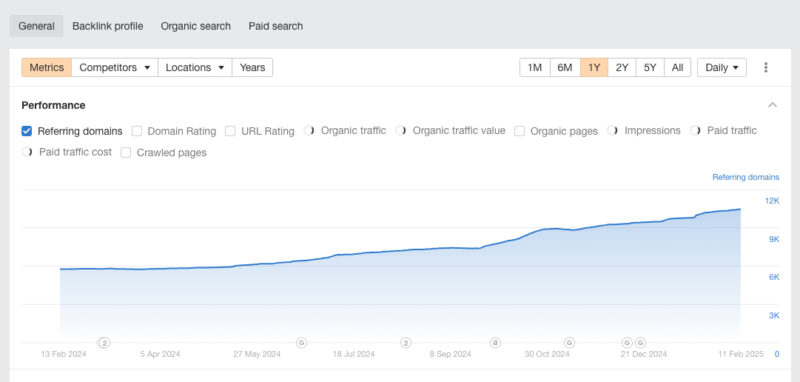The height and width of the screenshot is (382, 800).
Task: Open the Organic search tab
Action: [x=196, y=26]
